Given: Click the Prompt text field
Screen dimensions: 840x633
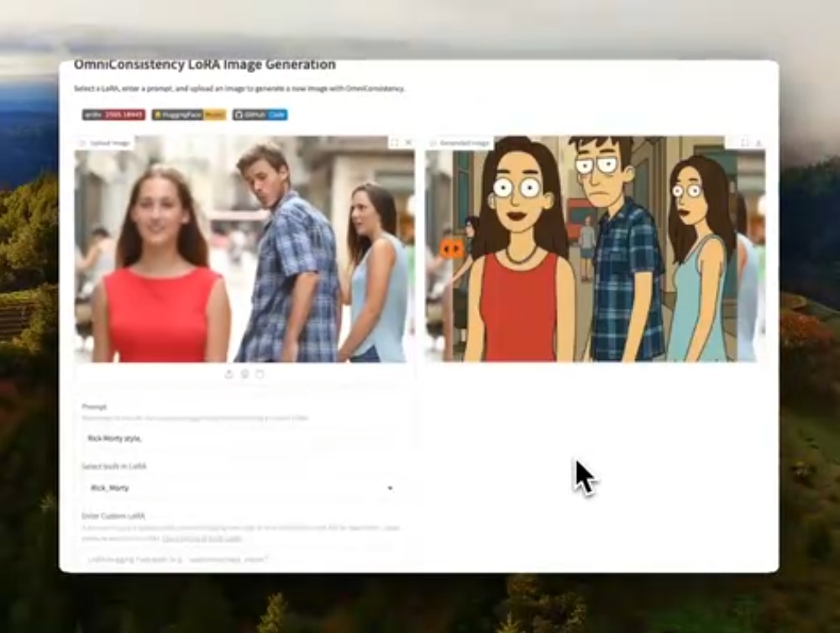Looking at the screenshot, I should [x=241, y=438].
